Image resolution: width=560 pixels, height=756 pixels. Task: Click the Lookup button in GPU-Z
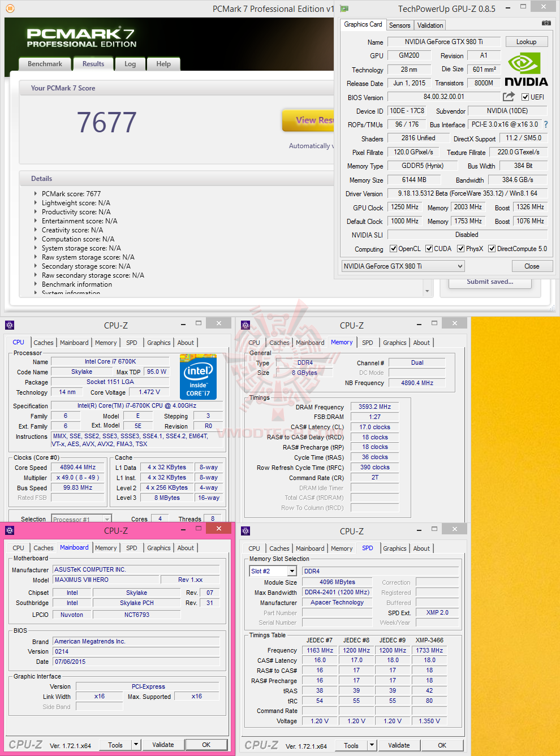[526, 41]
